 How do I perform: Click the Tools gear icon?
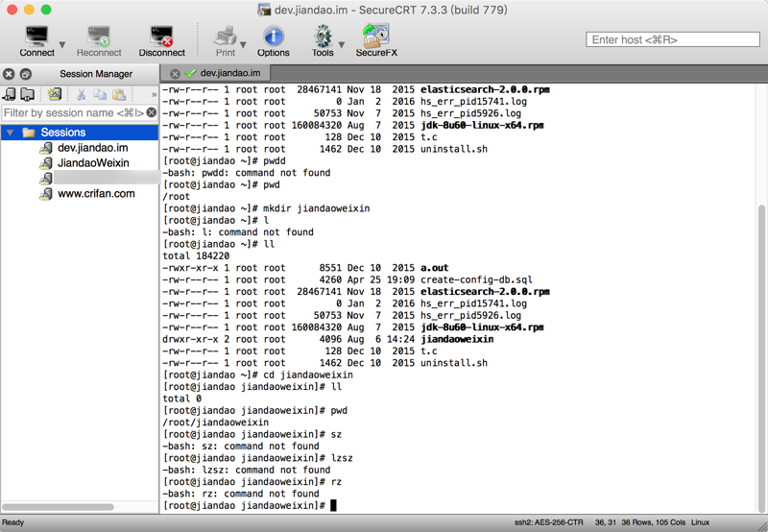coord(323,36)
